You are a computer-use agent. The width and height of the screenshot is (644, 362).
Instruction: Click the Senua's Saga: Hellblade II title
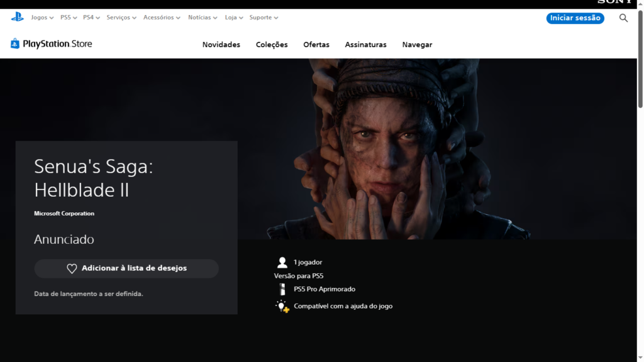pyautogui.click(x=94, y=178)
